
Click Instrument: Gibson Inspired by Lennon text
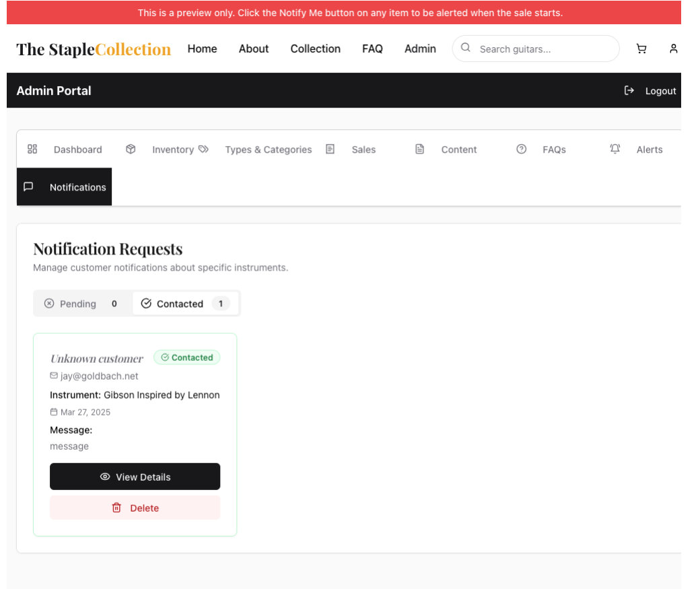(135, 394)
